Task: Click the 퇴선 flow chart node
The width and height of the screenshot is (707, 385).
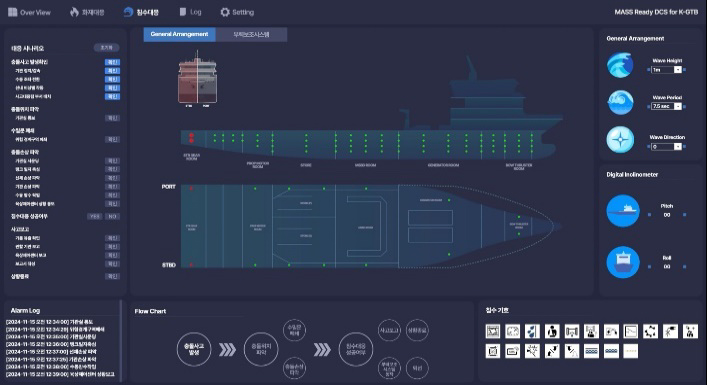Action: (417, 368)
